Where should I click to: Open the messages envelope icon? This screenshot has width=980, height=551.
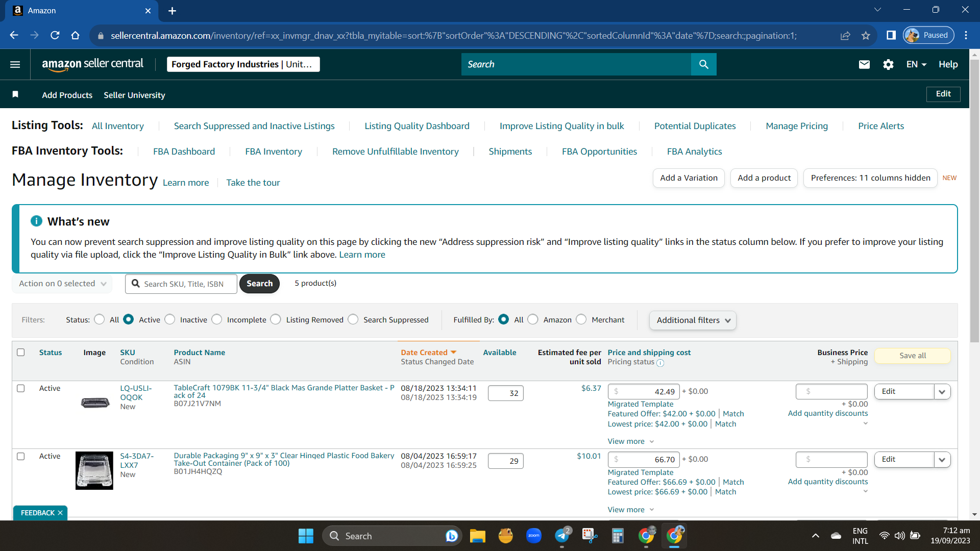864,64
